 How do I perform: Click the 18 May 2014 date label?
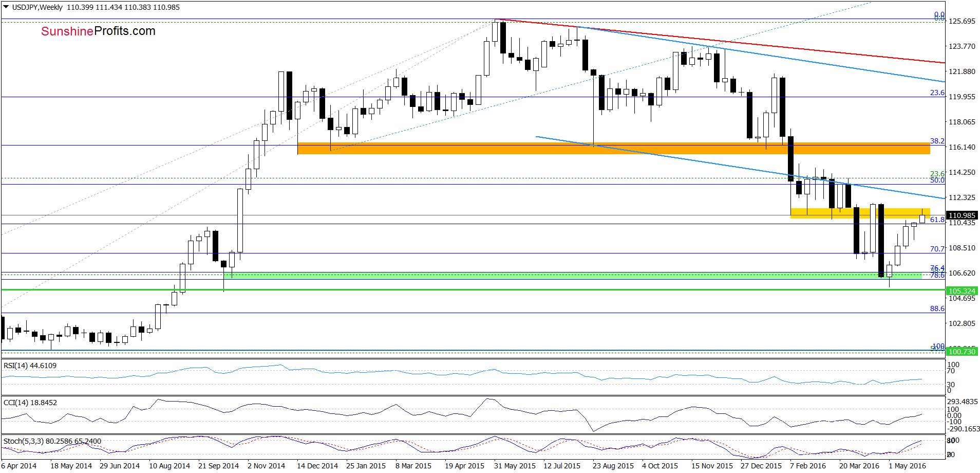point(71,466)
